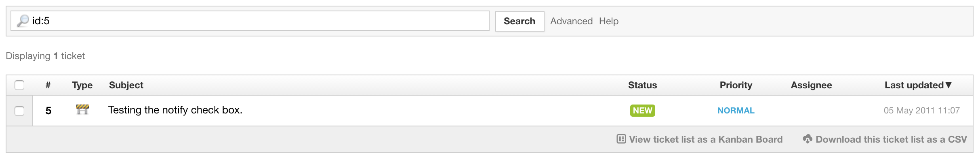
Task: Sort by the Assignee column header
Action: click(x=811, y=85)
